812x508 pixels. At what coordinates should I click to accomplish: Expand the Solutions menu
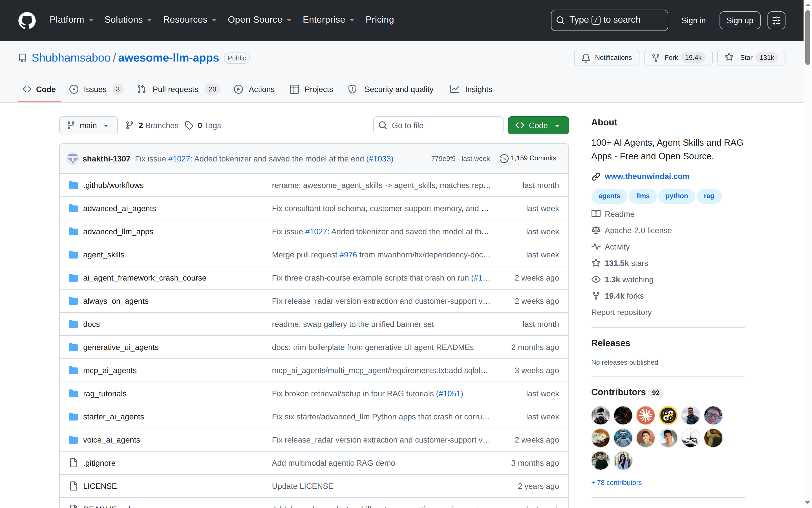[128, 20]
